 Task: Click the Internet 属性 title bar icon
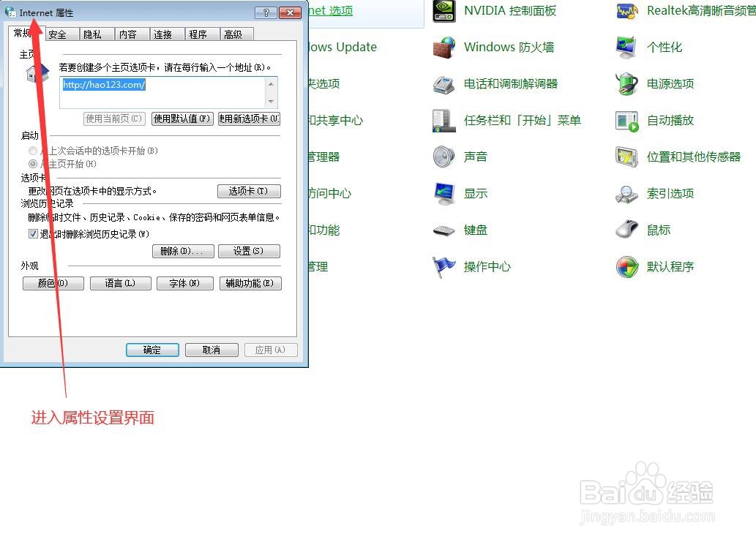[x=10, y=12]
